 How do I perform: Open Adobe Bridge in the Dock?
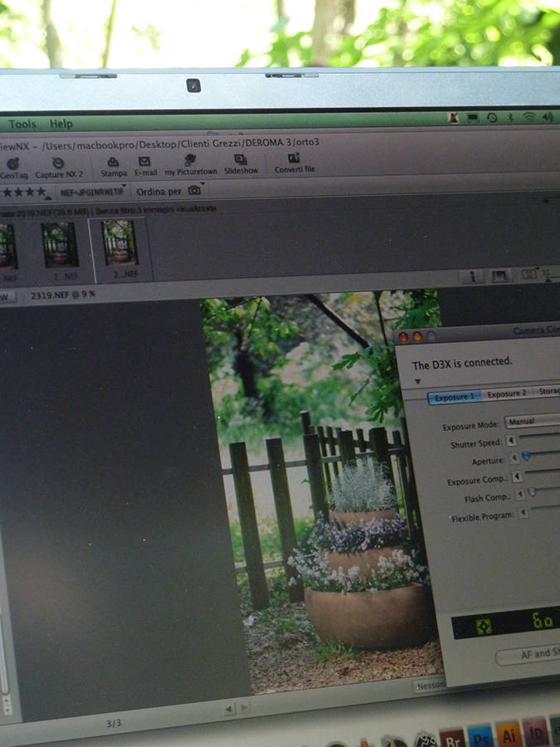(452, 736)
